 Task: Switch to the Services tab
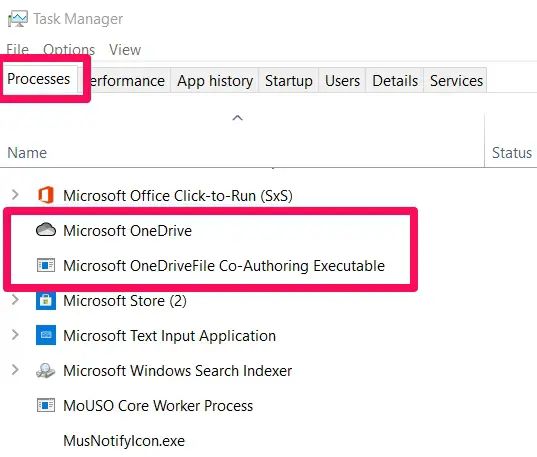(x=456, y=81)
